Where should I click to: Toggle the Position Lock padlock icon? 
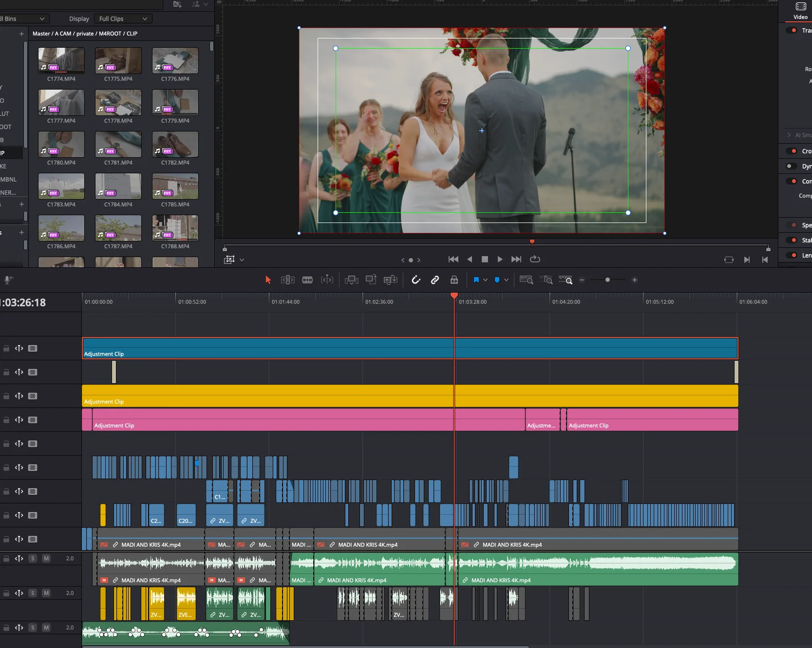point(454,280)
